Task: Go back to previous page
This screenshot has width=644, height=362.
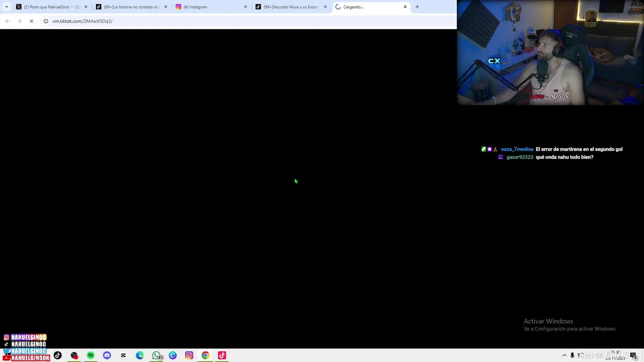Action: pyautogui.click(x=8, y=21)
